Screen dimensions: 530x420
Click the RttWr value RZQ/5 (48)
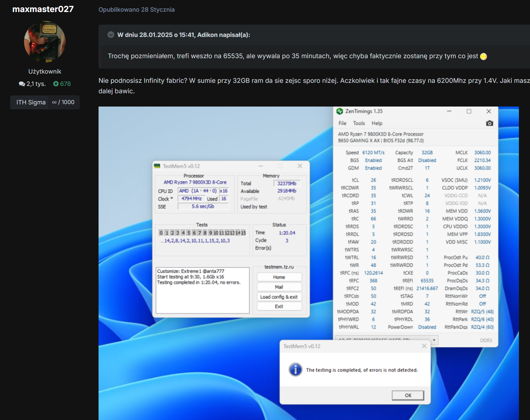point(482,312)
